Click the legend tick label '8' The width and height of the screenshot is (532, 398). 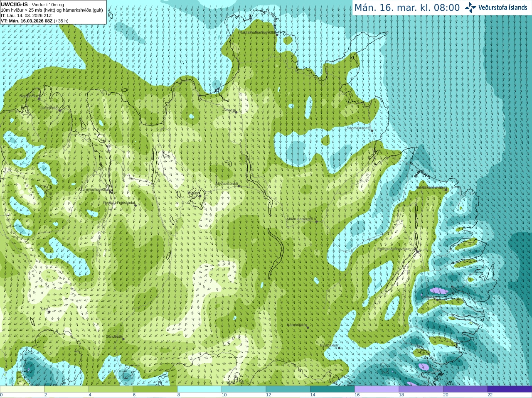(179, 395)
